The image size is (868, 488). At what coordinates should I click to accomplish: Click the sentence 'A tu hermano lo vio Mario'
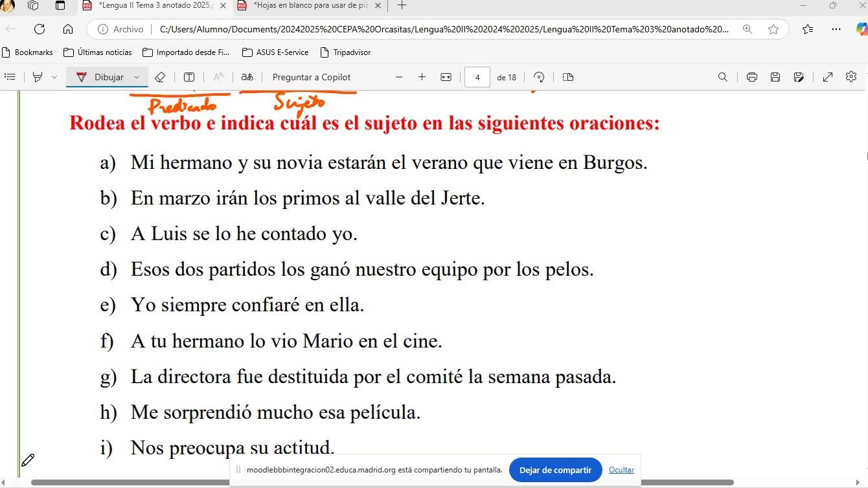point(286,340)
